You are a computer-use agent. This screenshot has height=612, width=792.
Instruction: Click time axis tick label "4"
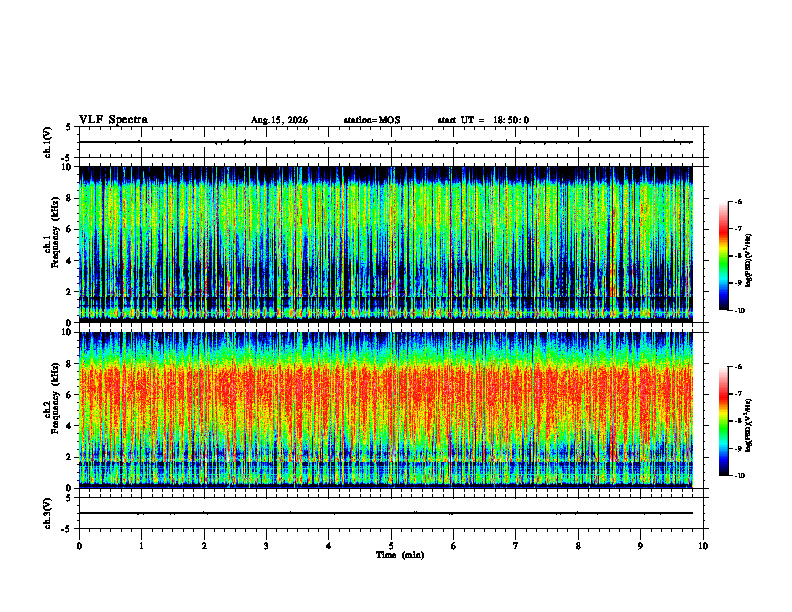[329, 546]
